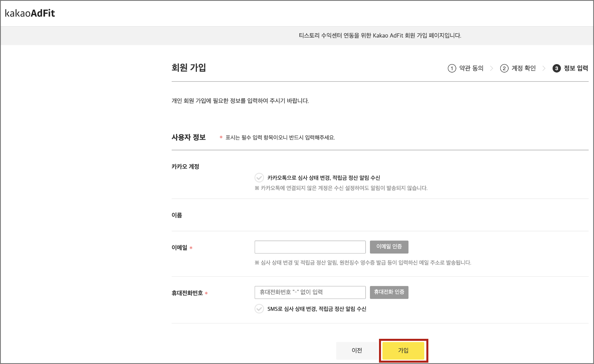The width and height of the screenshot is (594, 364).
Task: Click the Tistory banner text (티스토리 수익센터 연동)
Action: point(380,36)
